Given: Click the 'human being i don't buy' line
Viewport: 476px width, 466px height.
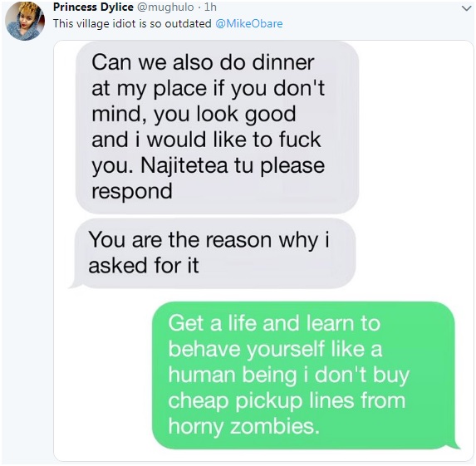Looking at the screenshot, I should [289, 375].
